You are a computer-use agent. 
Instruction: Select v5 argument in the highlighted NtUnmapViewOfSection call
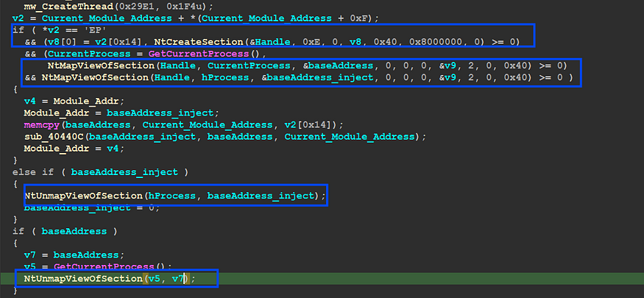point(154,279)
